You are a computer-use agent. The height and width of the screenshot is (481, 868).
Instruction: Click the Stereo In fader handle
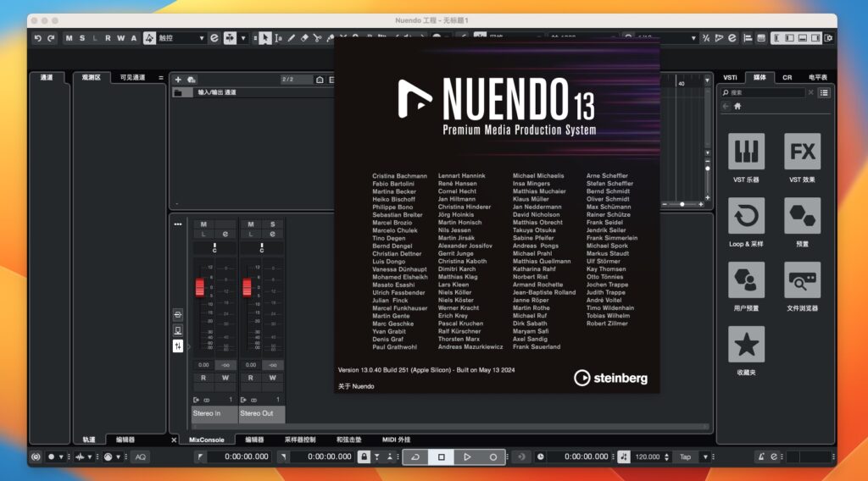coord(200,287)
